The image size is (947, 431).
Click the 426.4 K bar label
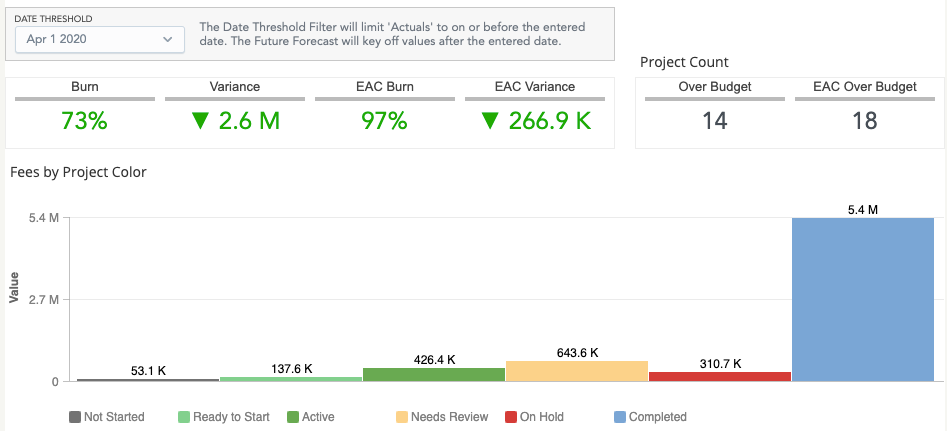(434, 360)
